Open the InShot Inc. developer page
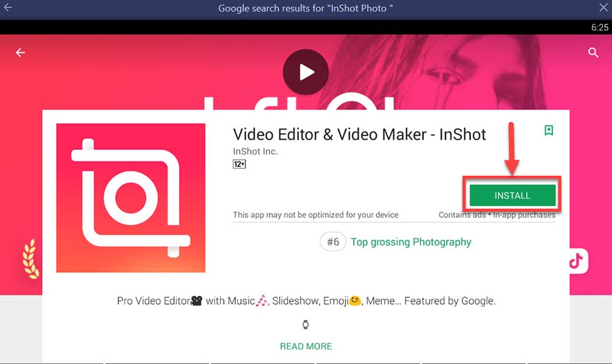The image size is (612, 364). [255, 151]
